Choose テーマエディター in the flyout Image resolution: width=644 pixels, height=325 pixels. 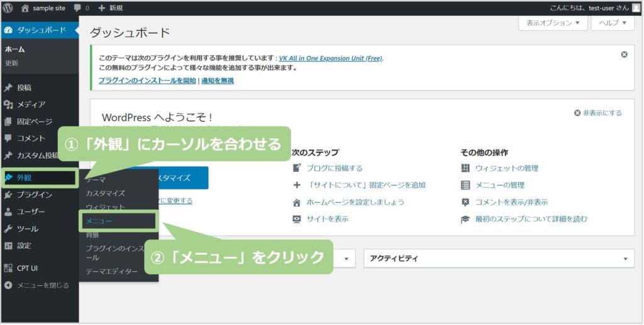click(112, 271)
